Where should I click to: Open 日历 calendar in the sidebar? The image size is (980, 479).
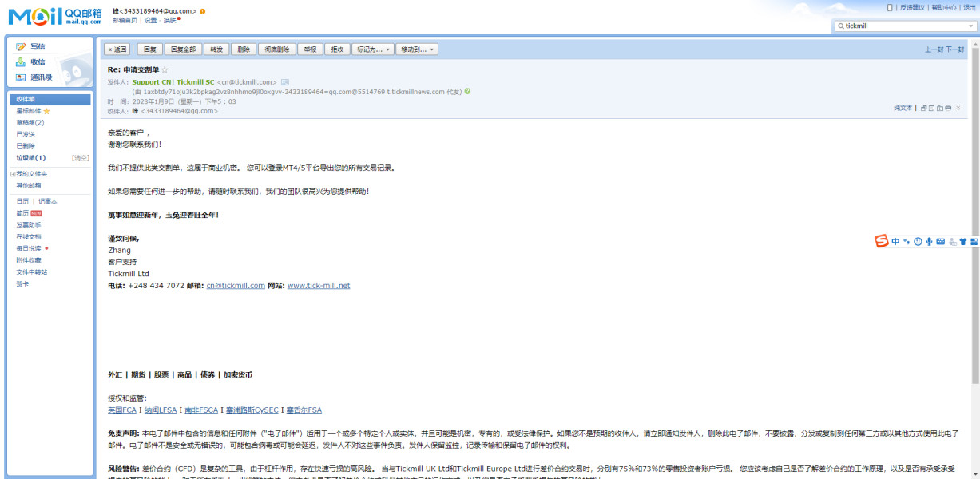(22, 201)
